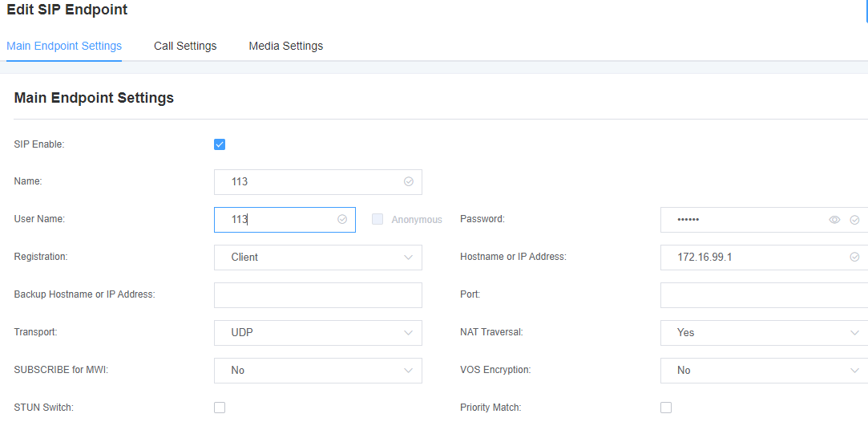Click the 'Edit SIP Endpoint' page title
This screenshot has width=868, height=422.
(67, 10)
